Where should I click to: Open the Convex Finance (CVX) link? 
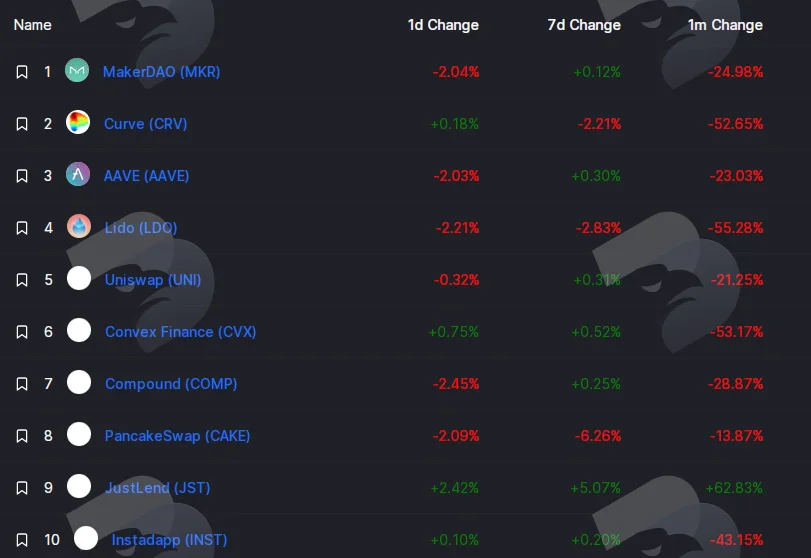point(181,332)
